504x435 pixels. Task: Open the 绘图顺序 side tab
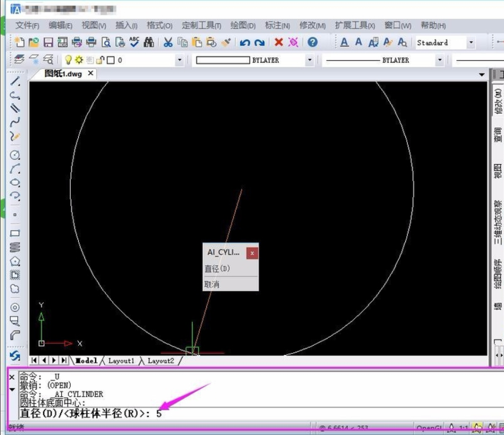[498, 274]
